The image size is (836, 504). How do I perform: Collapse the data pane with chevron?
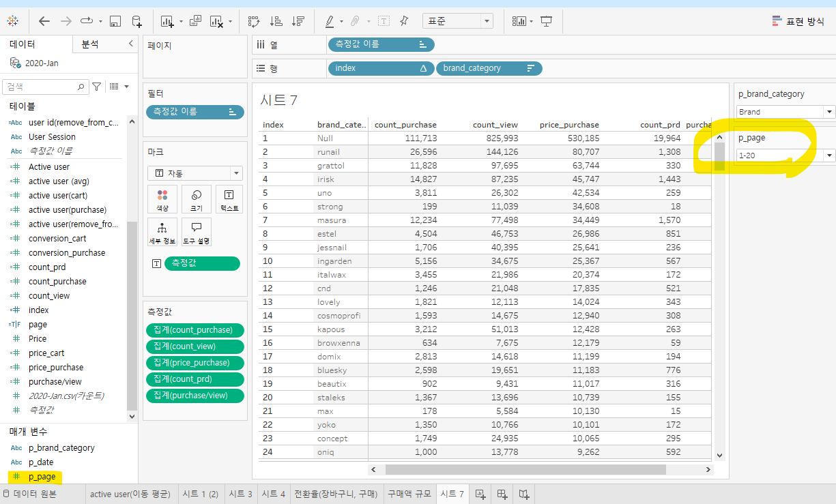[131, 44]
